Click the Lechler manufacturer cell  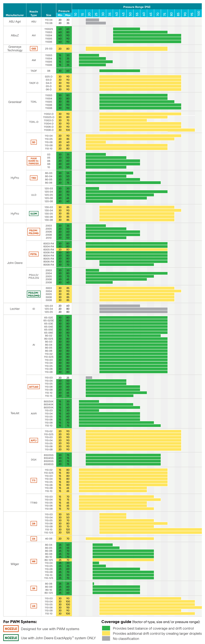tap(15, 309)
